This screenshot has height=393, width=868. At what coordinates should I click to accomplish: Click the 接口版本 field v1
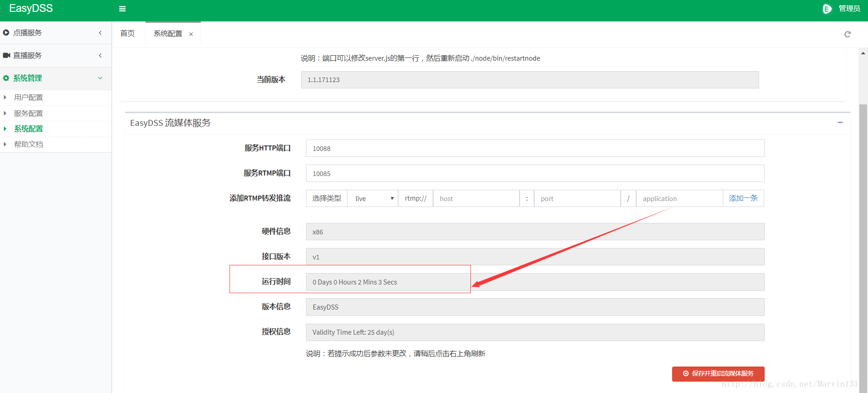(535, 257)
